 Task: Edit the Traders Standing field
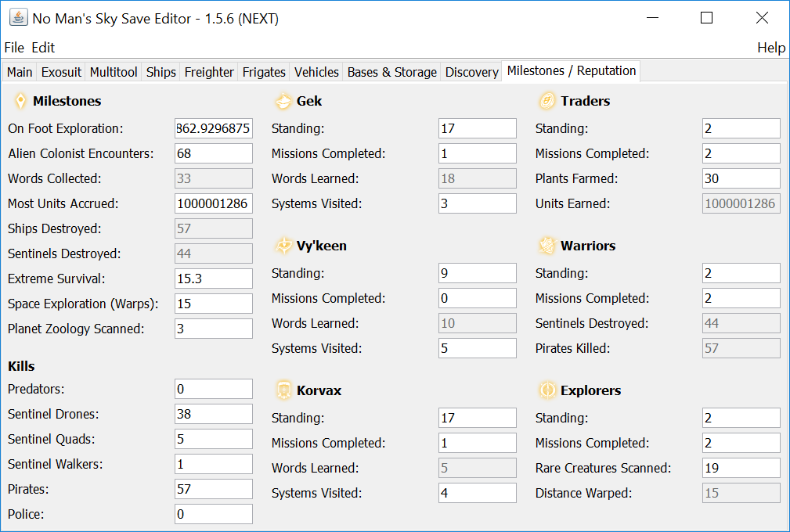click(741, 128)
